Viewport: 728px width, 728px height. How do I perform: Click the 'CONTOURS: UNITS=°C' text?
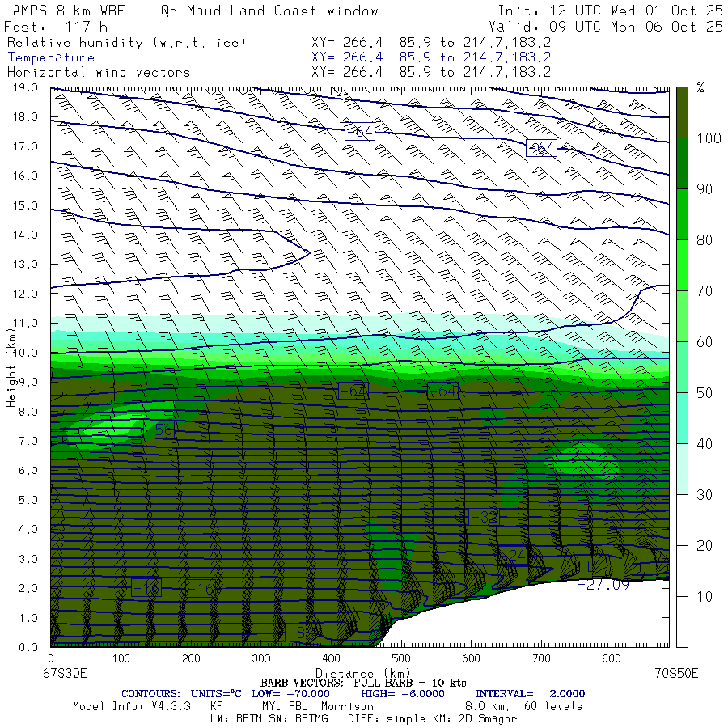(x=181, y=694)
